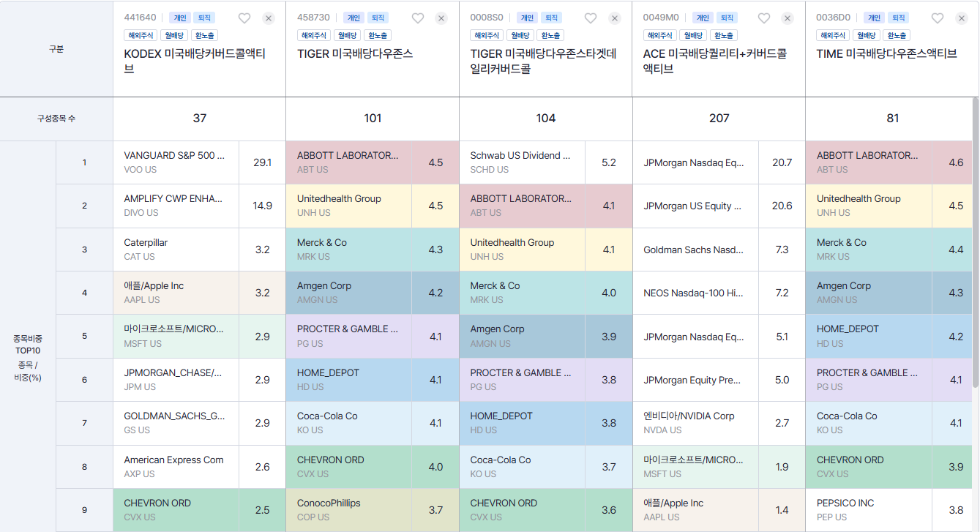Select the 엔비디아/NVIDIA Corp holding

tap(695, 423)
